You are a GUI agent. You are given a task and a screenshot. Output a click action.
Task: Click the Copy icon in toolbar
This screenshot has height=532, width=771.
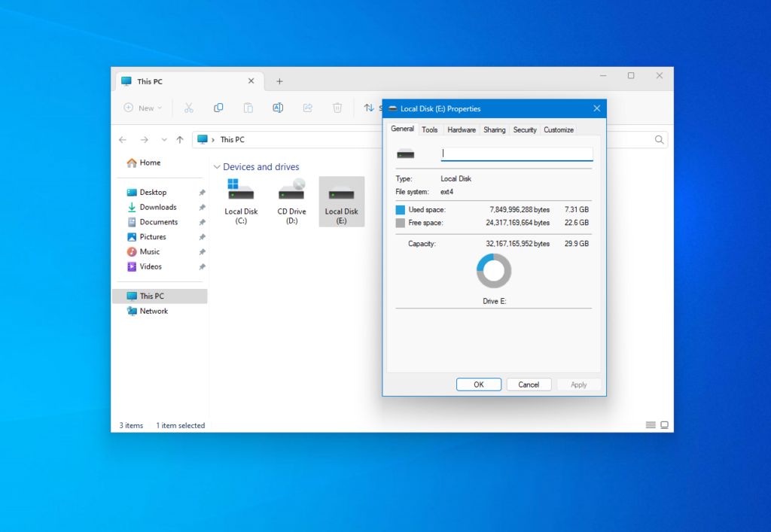pyautogui.click(x=218, y=108)
